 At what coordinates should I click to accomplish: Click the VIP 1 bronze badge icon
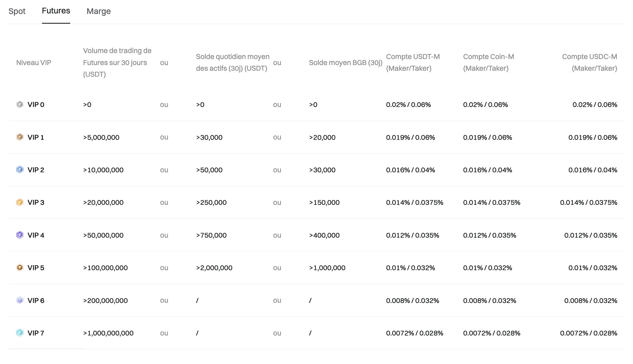[x=20, y=137]
